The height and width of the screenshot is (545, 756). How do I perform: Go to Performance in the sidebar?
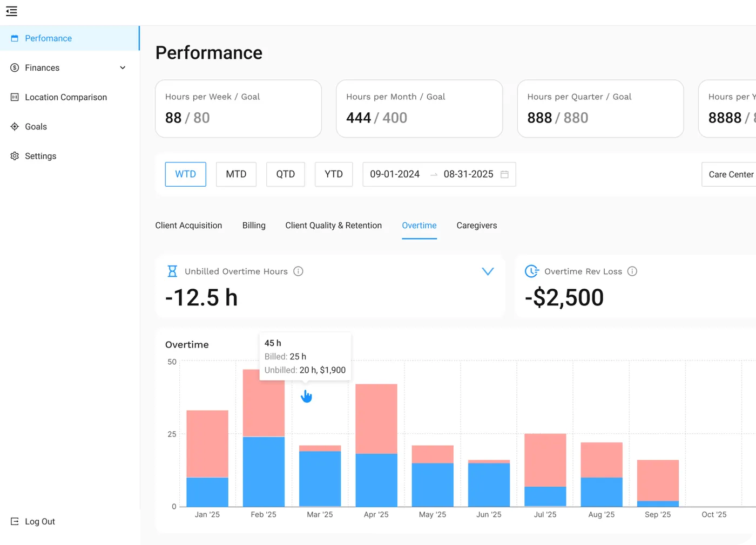point(70,38)
